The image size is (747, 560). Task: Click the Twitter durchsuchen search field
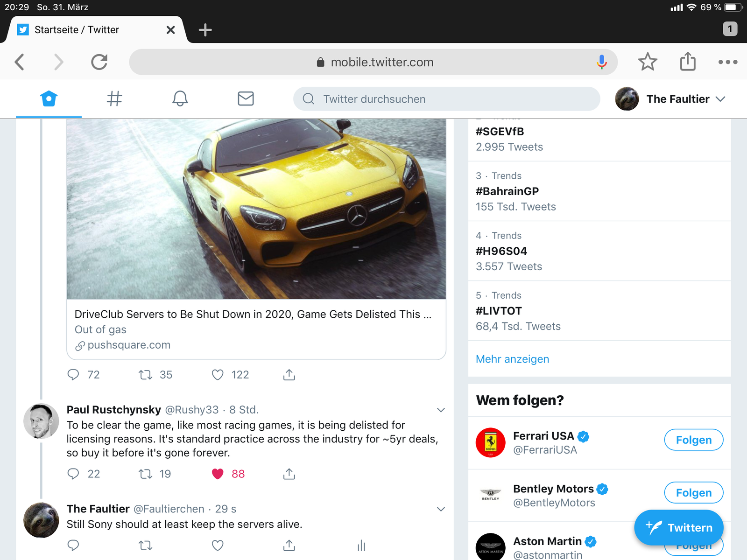tap(446, 99)
